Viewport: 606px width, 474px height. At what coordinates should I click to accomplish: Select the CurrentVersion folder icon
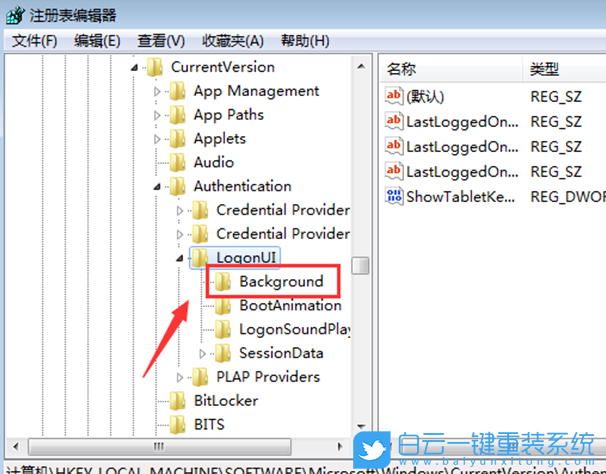tap(155, 67)
